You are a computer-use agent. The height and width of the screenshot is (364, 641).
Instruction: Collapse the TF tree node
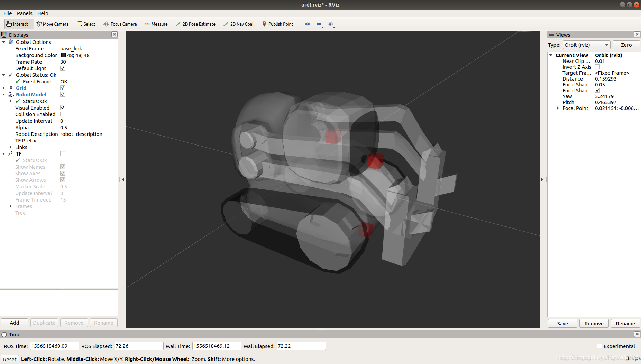[x=4, y=153]
